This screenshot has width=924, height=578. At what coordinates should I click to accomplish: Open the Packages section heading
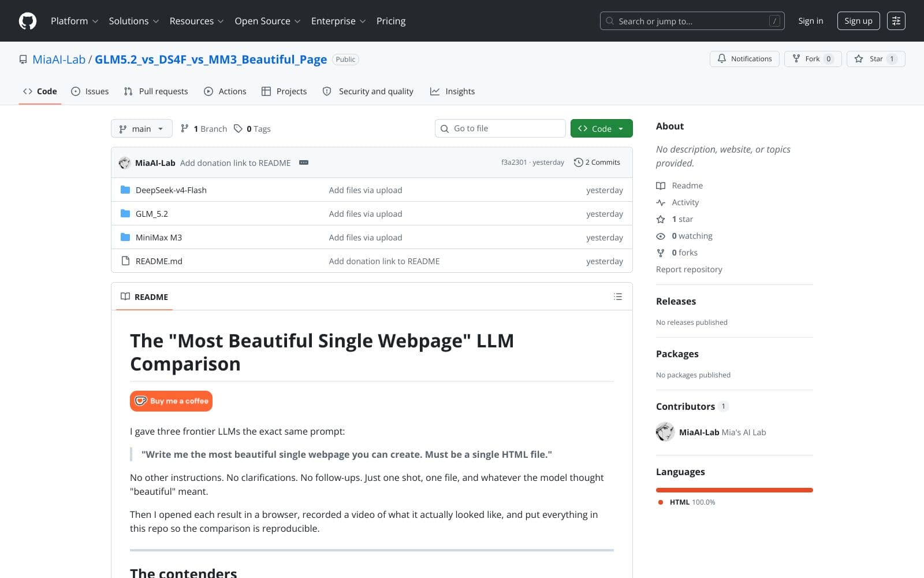pos(677,354)
